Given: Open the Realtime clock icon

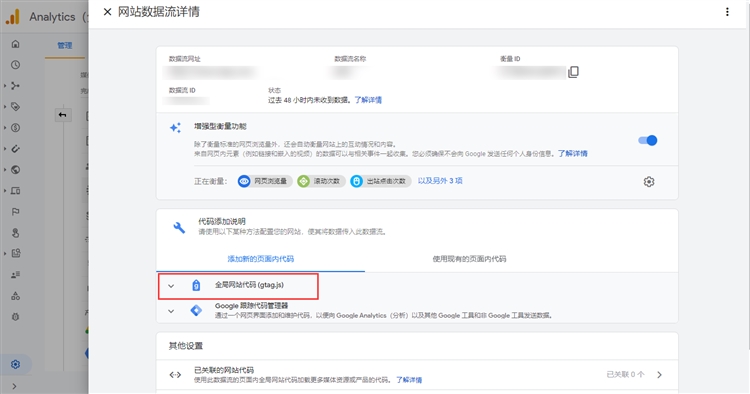Looking at the screenshot, I should click(x=15, y=65).
